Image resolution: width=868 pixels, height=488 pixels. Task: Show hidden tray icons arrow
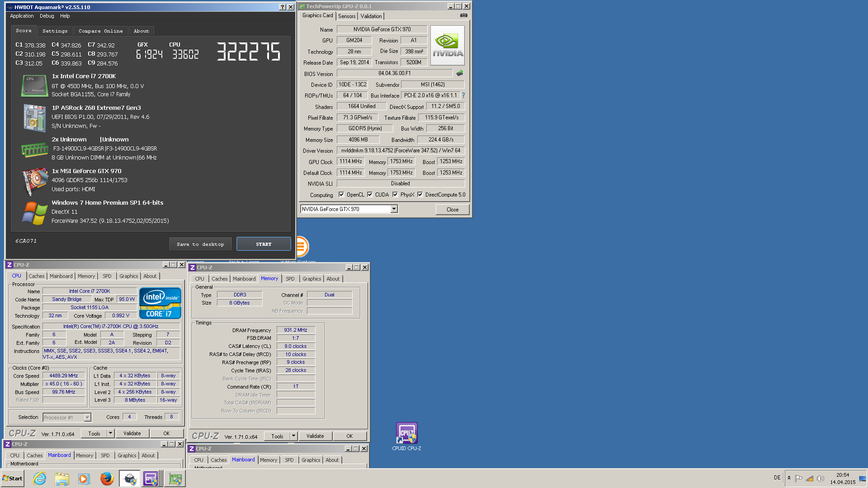[789, 478]
